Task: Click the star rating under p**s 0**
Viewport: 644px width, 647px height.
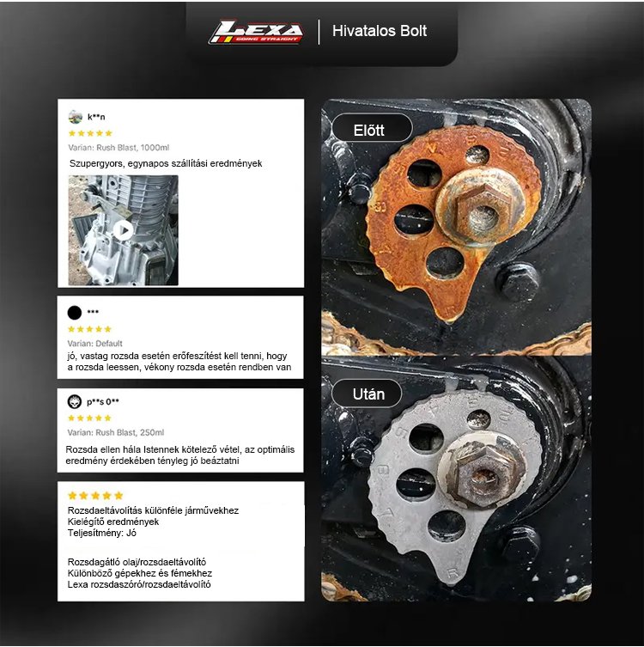Action: coord(89,418)
